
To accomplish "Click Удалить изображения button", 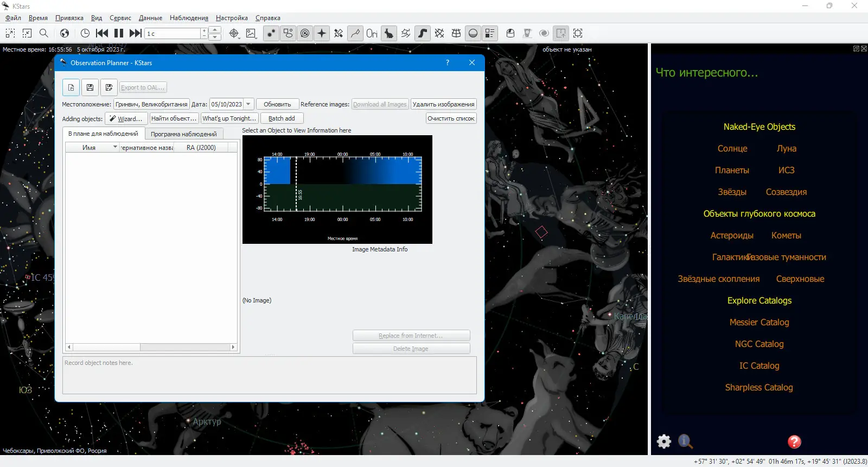I will pos(444,104).
